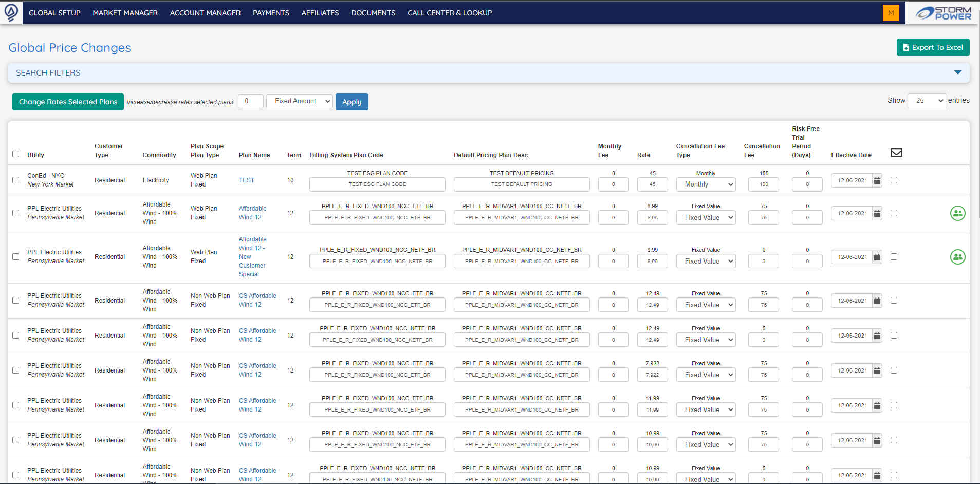
Task: Open calendar picker for Affordable Wind 12 row
Action: tap(877, 213)
